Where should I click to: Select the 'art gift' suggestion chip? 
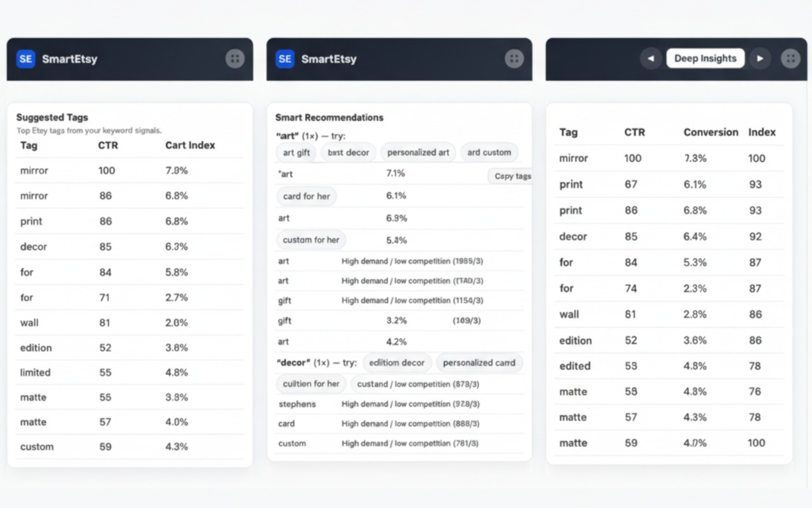point(296,152)
